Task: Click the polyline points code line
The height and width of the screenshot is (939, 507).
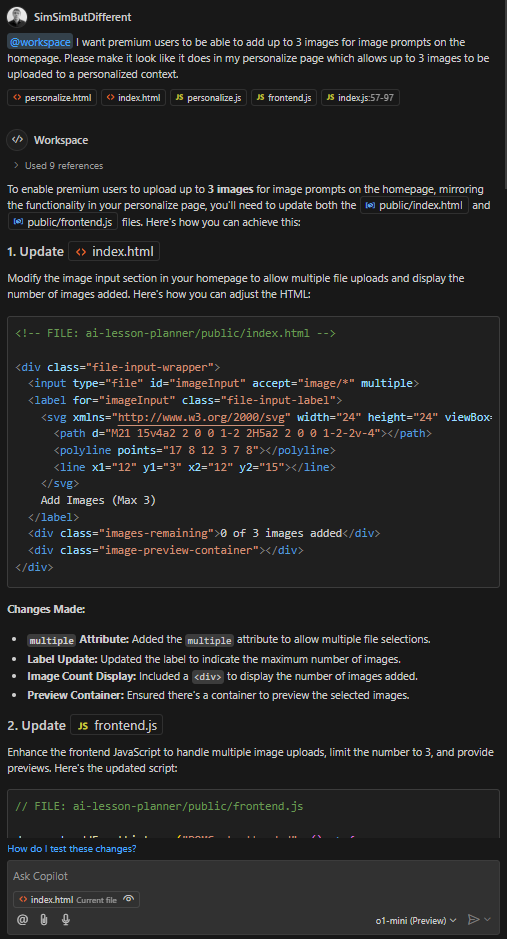Action: click(195, 450)
